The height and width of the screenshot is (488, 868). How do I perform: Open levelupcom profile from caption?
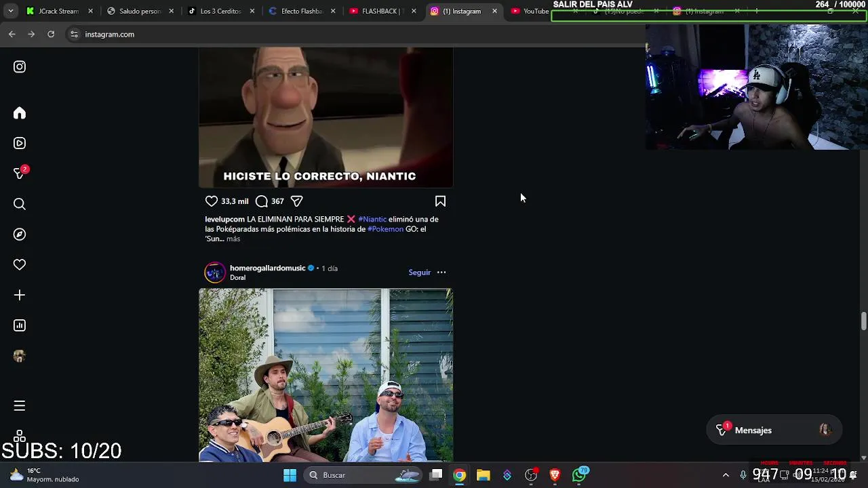click(x=224, y=219)
